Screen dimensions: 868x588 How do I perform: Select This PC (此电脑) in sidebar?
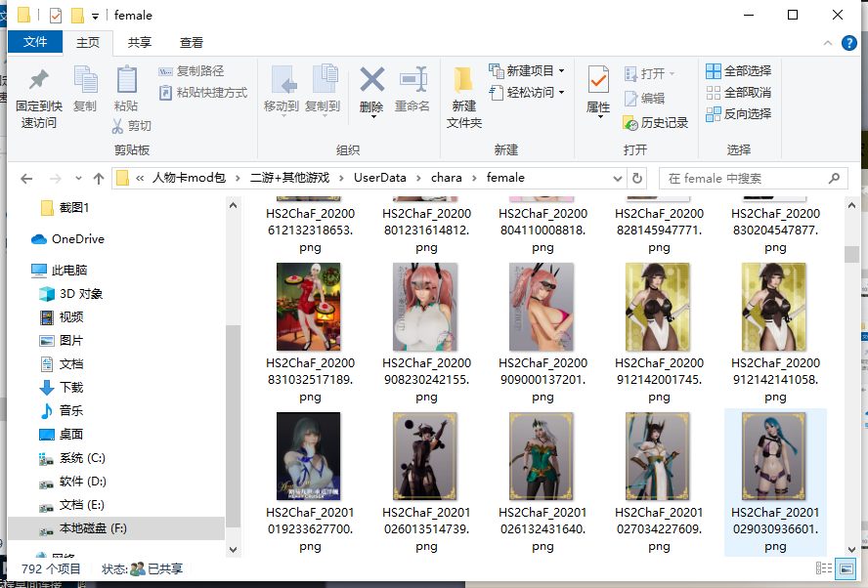(60, 270)
